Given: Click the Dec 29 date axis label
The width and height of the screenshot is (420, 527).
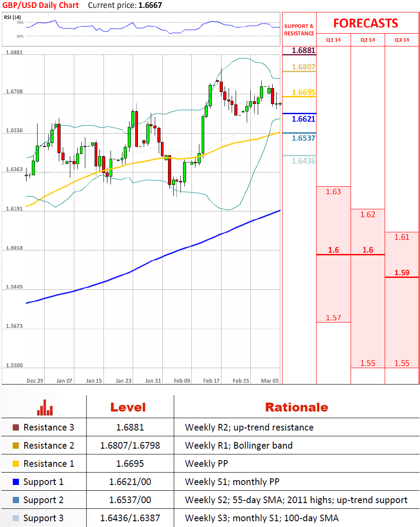Looking at the screenshot, I should (x=35, y=381).
